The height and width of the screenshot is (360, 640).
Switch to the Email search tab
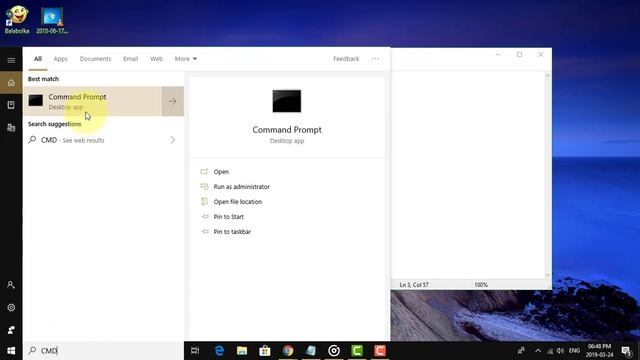131,59
